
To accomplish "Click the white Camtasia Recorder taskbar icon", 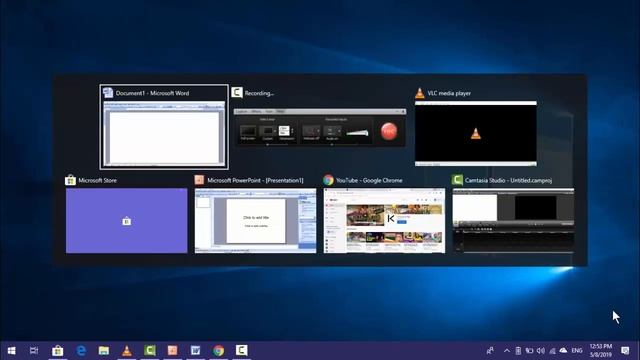I will pos(241,351).
